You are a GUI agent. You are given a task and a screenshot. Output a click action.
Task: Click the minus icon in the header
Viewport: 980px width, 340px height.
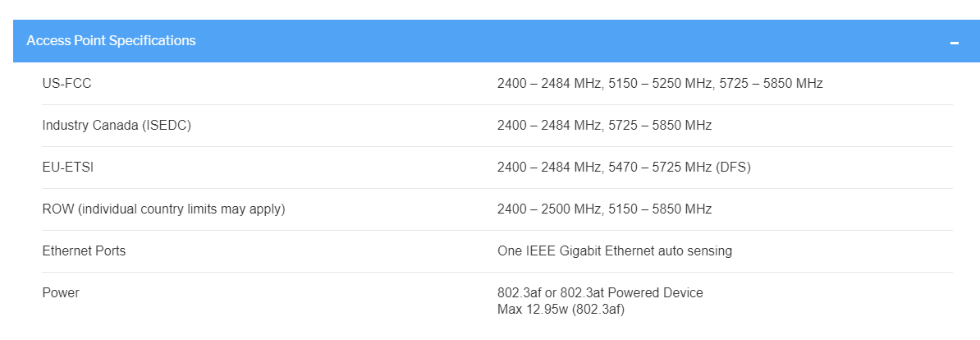[954, 42]
